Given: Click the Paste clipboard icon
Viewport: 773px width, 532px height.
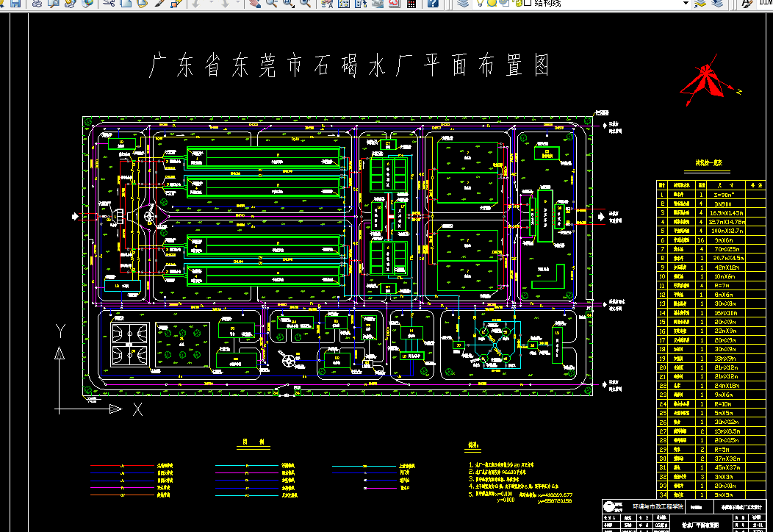Looking at the screenshot, I should coord(142,3).
